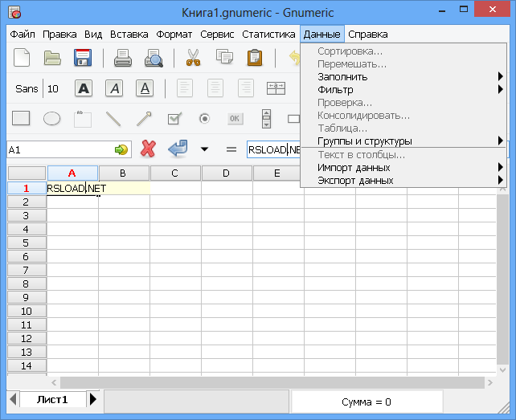516x420 pixels.
Task: Click the select-all corner button
Action: click(x=27, y=173)
